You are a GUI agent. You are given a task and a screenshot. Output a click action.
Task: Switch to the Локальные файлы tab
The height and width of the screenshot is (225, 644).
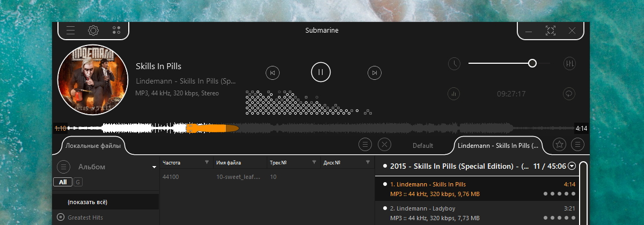tap(93, 145)
